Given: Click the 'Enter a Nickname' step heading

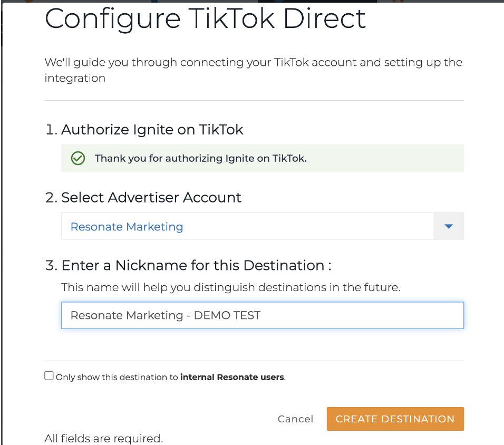Looking at the screenshot, I should [188, 266].
